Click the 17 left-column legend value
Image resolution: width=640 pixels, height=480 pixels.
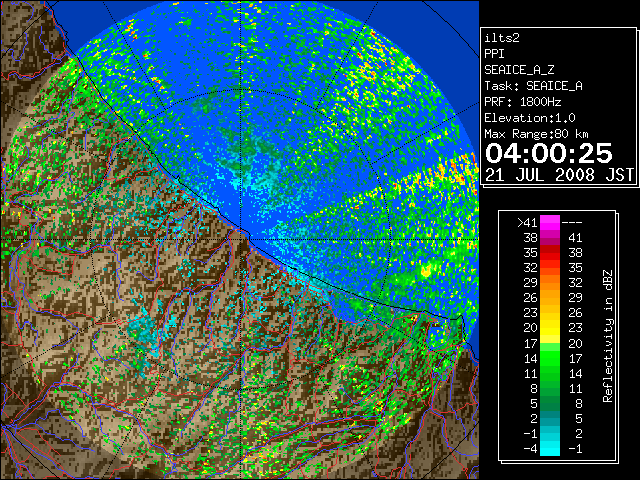tap(531, 343)
